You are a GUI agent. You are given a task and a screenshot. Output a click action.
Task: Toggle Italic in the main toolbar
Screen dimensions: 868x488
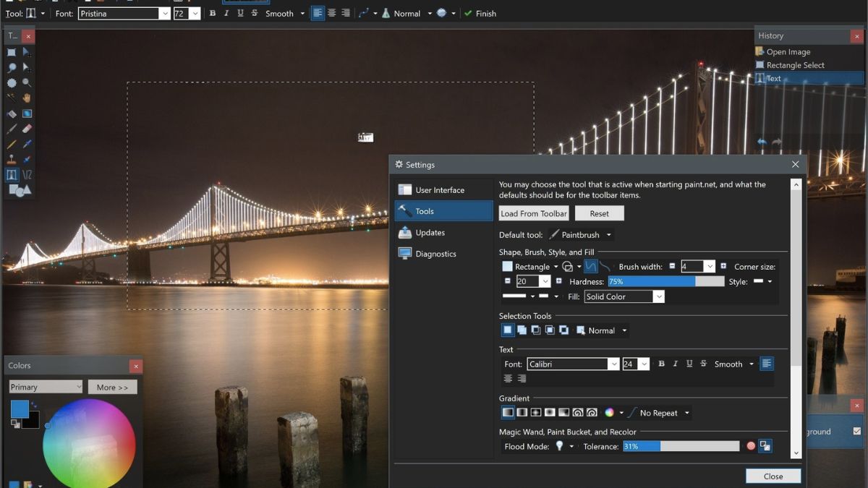click(x=226, y=13)
